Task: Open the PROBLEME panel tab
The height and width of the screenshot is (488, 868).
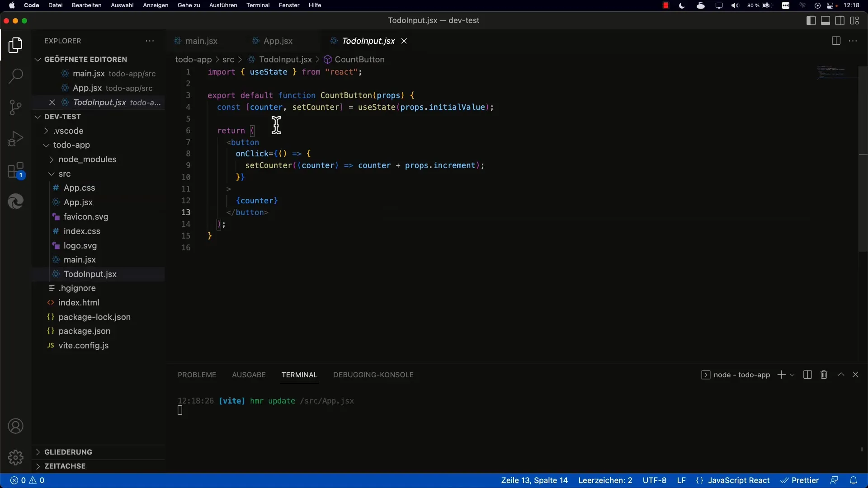Action: [x=197, y=375]
